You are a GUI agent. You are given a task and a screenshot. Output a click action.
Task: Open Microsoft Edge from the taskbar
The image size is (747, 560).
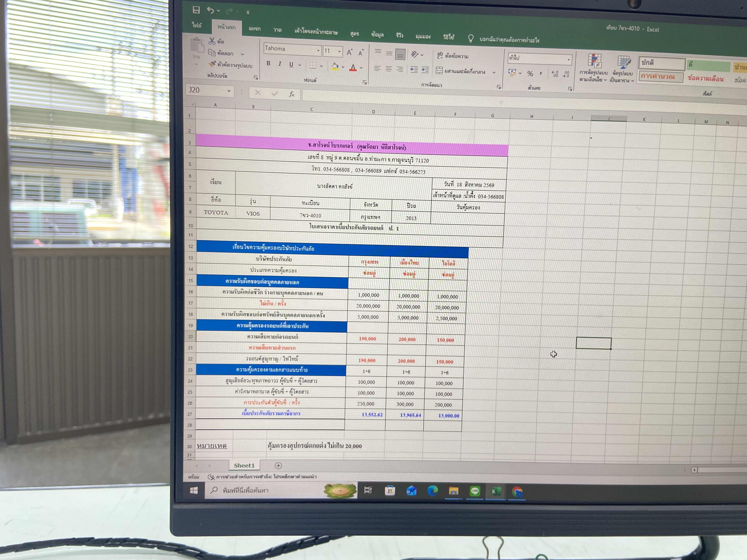coord(433,491)
